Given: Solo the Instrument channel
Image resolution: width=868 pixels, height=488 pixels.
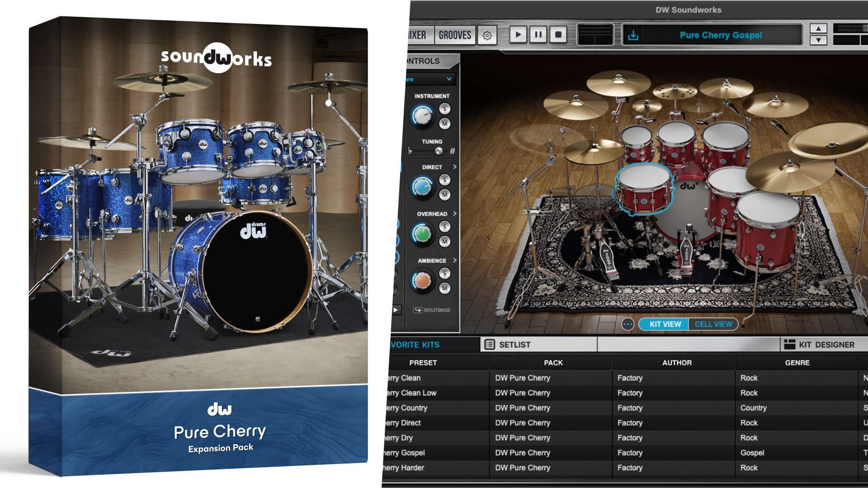Looking at the screenshot, I should (445, 109).
